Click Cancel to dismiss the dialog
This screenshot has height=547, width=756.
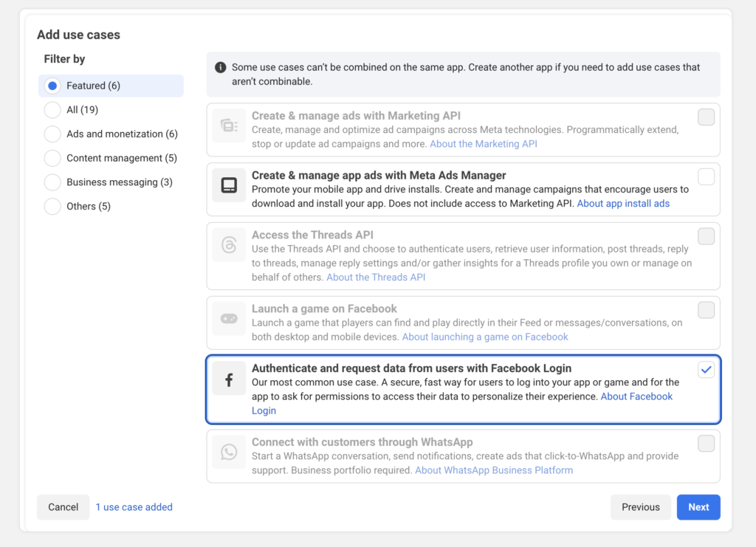coord(63,507)
